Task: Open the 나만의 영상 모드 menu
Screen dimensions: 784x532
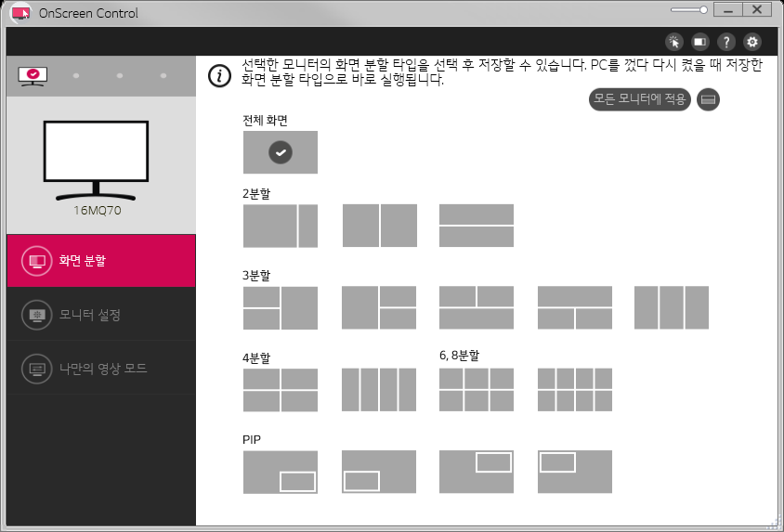Action: tap(101, 369)
